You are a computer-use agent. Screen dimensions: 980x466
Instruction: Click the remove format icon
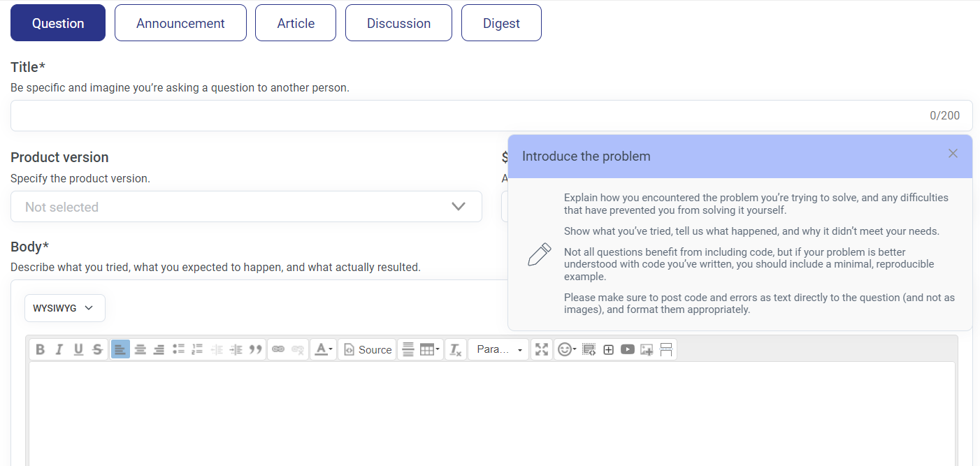pyautogui.click(x=456, y=349)
